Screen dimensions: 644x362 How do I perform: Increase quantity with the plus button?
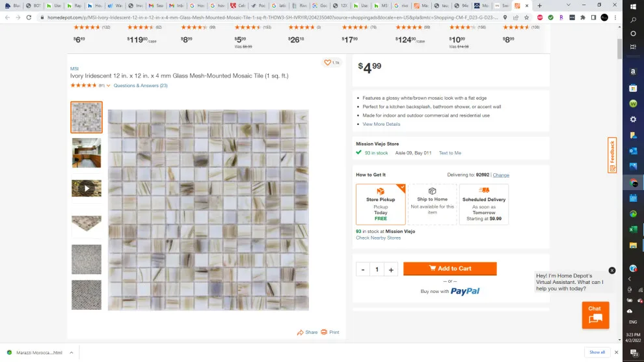(x=391, y=270)
